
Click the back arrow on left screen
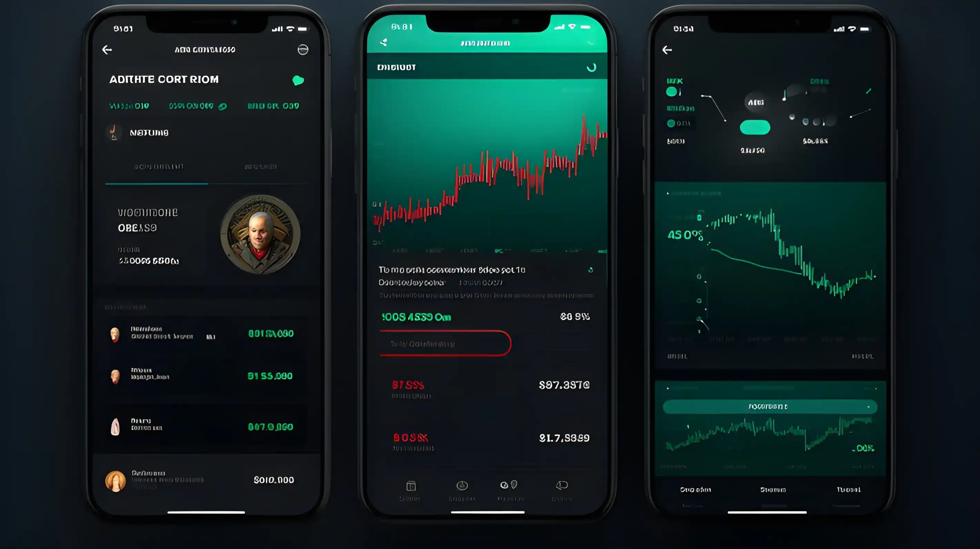click(x=108, y=49)
